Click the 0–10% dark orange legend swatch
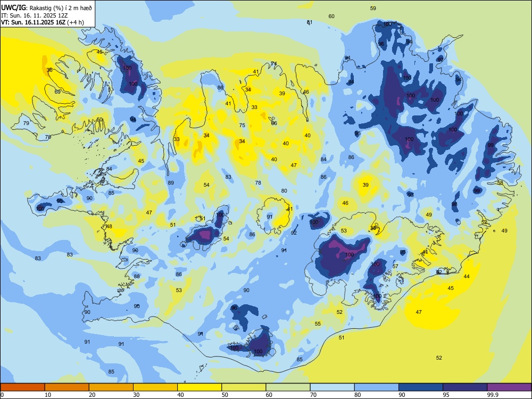The image size is (532, 399). point(23,387)
